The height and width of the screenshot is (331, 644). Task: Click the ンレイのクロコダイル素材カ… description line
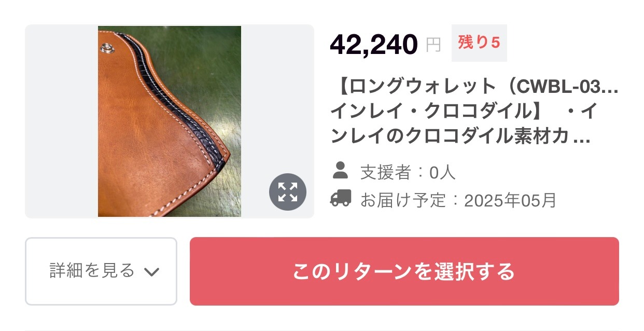pyautogui.click(x=460, y=137)
